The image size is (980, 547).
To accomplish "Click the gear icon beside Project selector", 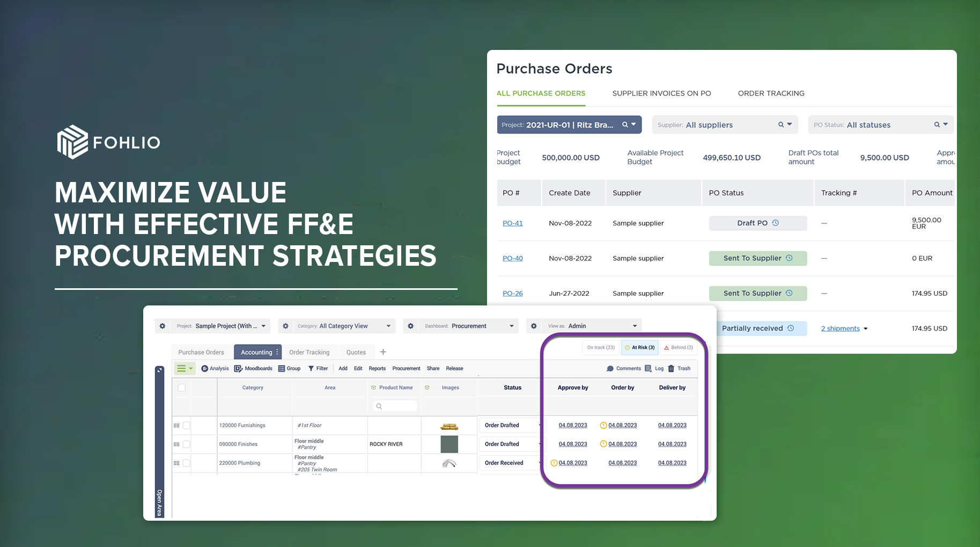I will pyautogui.click(x=163, y=326).
